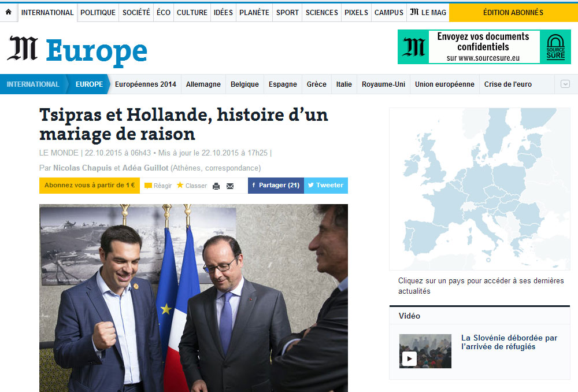Print the article using printer icon

click(216, 186)
